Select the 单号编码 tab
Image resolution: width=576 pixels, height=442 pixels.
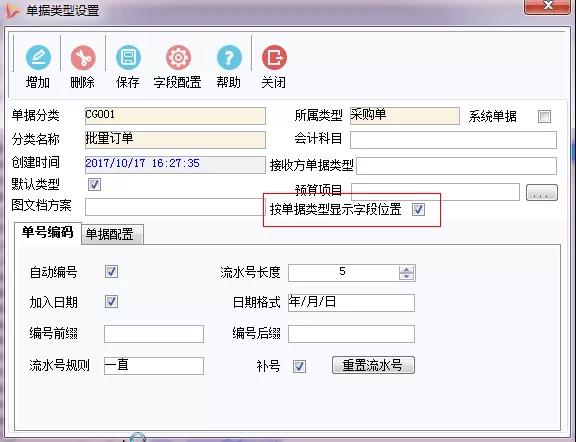48,232
